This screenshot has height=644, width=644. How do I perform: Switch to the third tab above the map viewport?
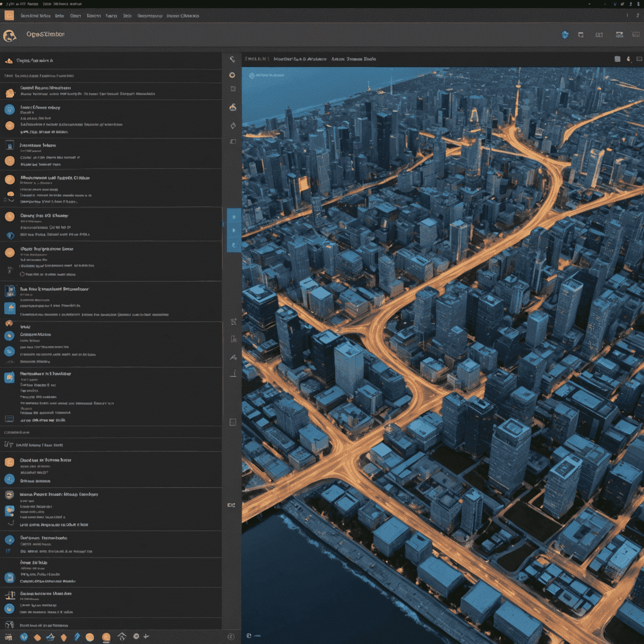coord(353,59)
